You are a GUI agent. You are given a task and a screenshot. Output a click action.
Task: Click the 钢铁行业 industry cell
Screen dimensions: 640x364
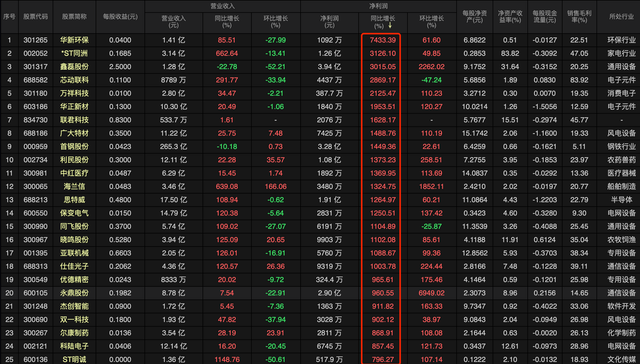[x=621, y=146]
